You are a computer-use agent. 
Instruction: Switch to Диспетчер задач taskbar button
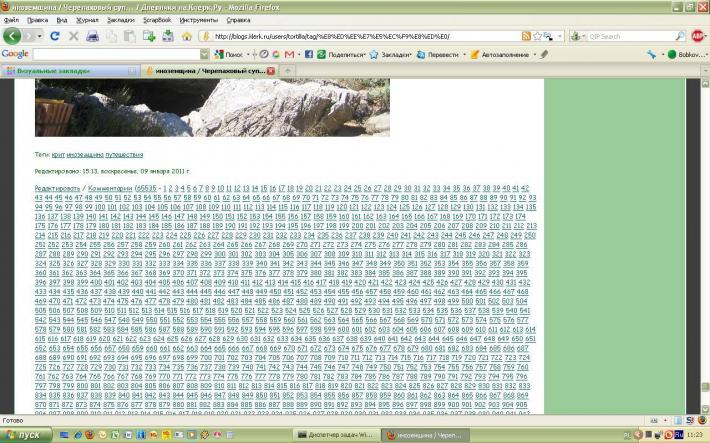[x=336, y=435]
